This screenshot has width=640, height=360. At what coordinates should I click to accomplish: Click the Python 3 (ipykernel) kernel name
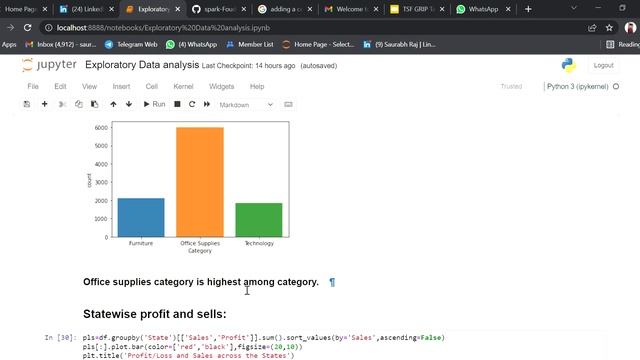[x=578, y=87]
